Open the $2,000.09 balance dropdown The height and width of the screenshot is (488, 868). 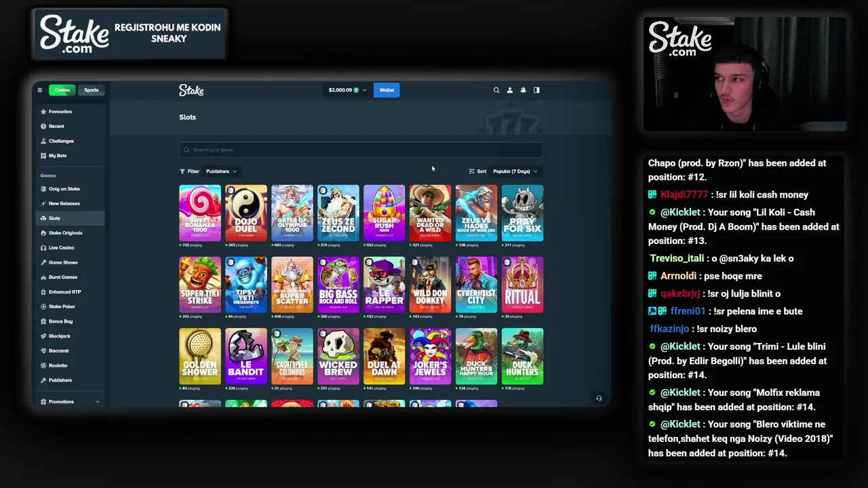[347, 90]
